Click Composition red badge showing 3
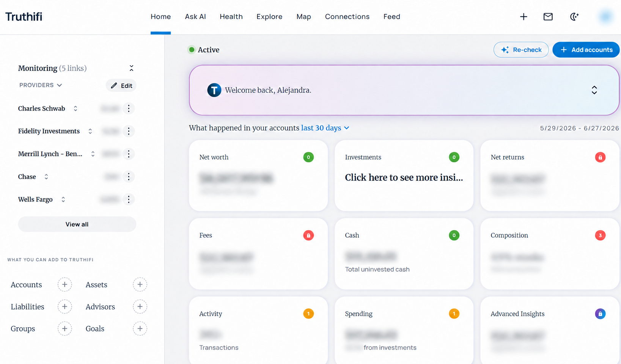 (x=600, y=235)
